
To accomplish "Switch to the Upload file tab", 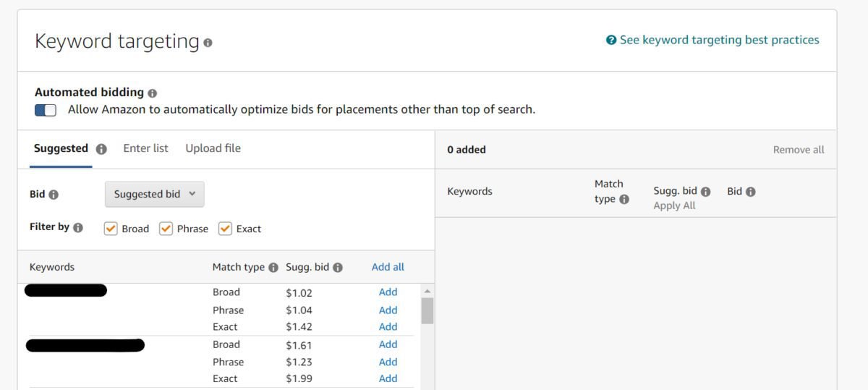I will (x=213, y=148).
